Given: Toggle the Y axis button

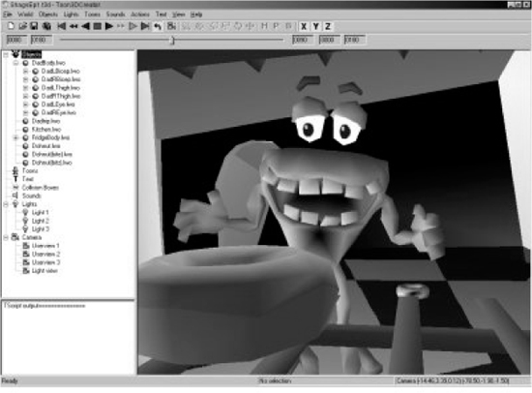Looking at the screenshot, I should click(316, 26).
